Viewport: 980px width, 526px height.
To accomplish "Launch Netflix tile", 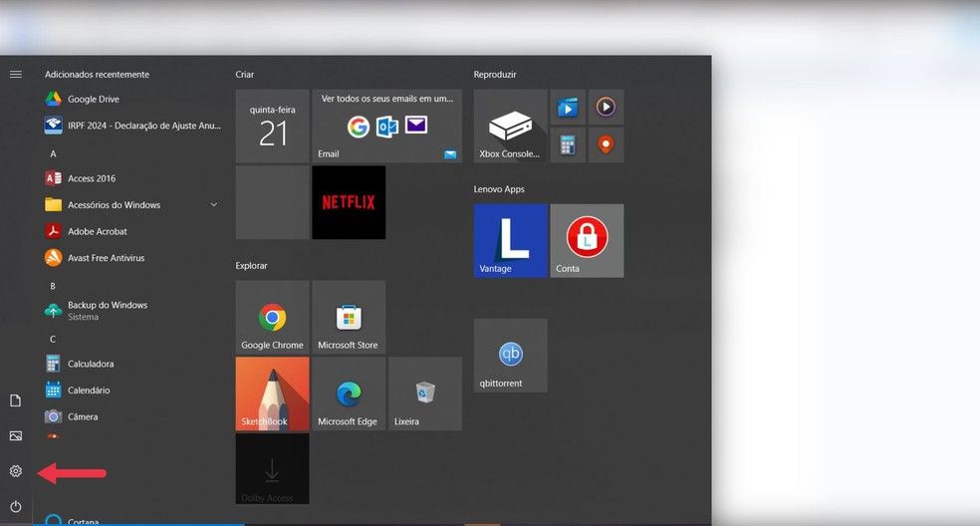I will [349, 202].
